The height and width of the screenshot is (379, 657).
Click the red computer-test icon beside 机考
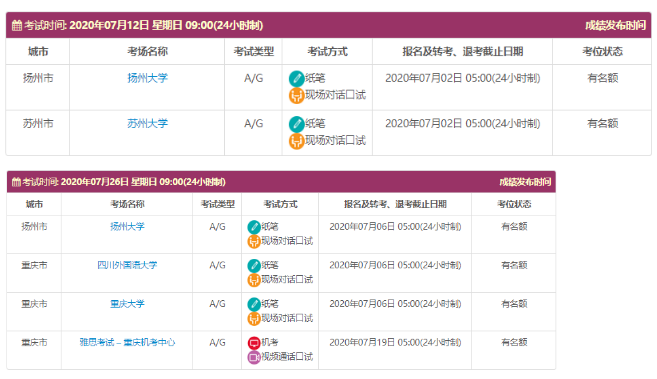[254, 343]
